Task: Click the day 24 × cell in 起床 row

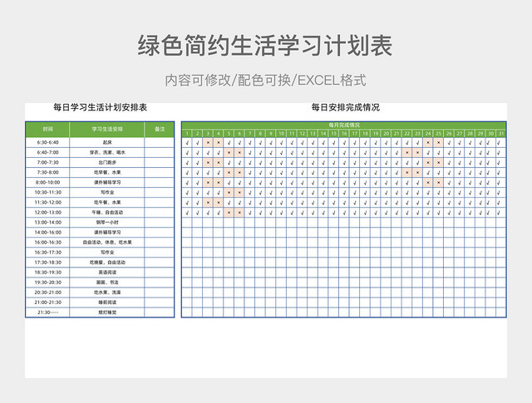Action: 428,143
